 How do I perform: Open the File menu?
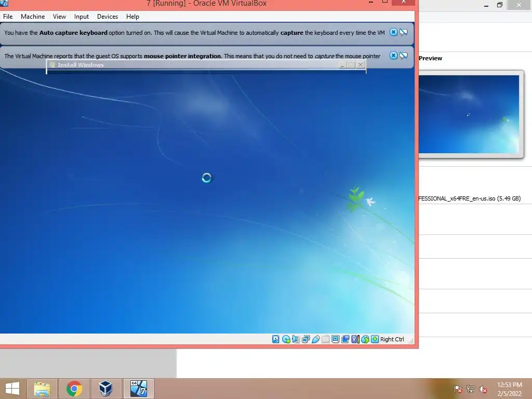click(8, 17)
